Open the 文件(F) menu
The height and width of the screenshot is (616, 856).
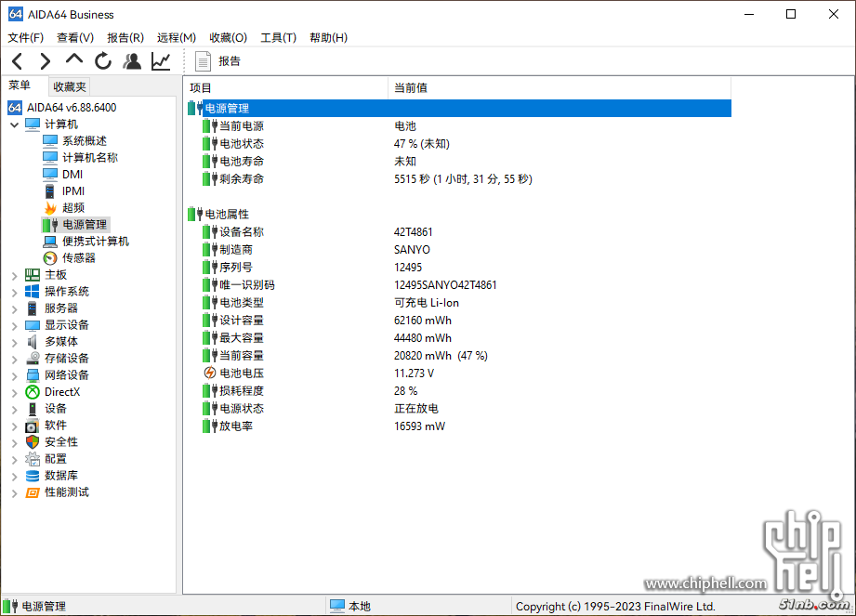point(25,37)
